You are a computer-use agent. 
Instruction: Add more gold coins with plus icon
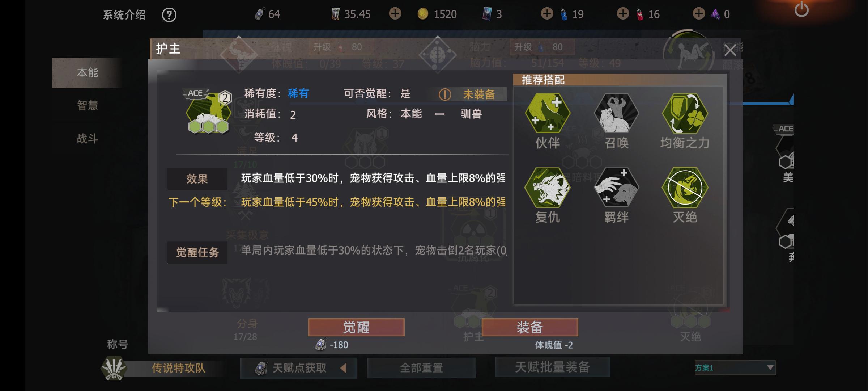pyautogui.click(x=395, y=14)
